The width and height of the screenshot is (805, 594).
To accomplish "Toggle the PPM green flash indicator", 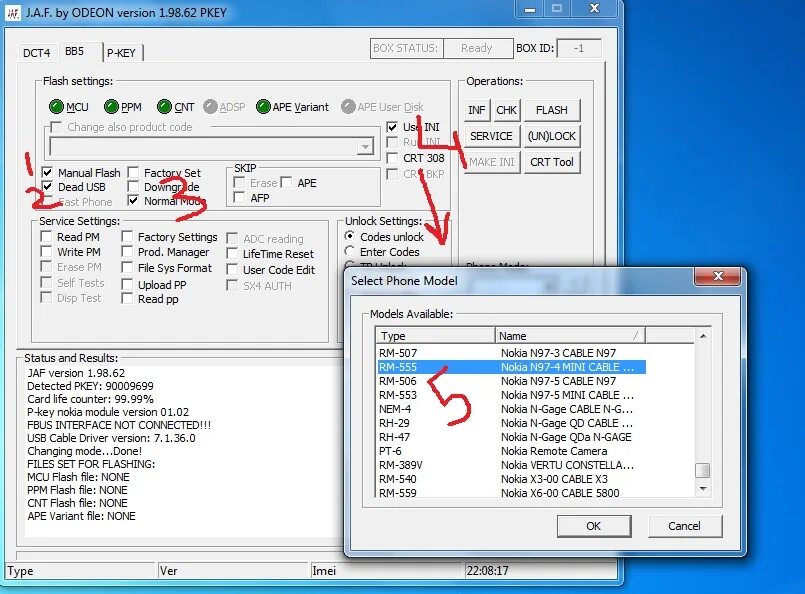I will coord(111,107).
